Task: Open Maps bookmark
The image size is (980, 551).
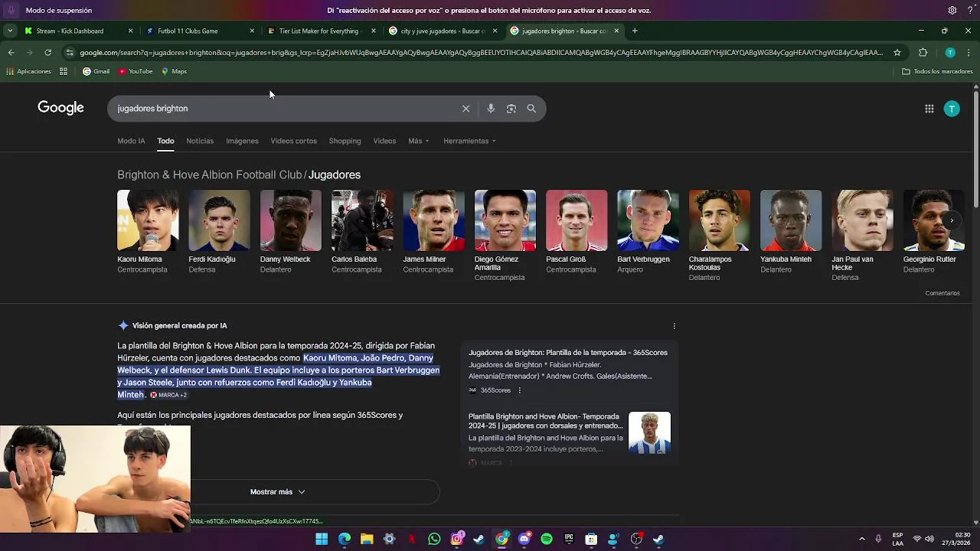Action: (x=174, y=71)
